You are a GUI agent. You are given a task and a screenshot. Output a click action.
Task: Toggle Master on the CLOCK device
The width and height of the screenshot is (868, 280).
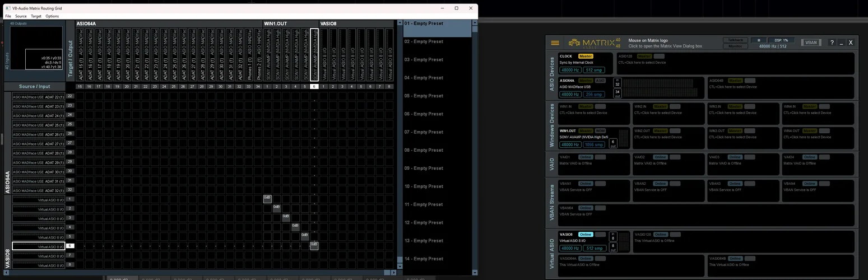point(585,56)
